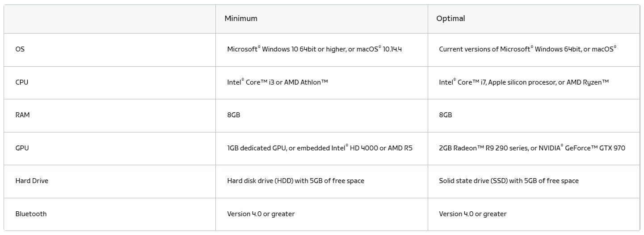Click the Solid state drive (SSD) cell

[509, 181]
